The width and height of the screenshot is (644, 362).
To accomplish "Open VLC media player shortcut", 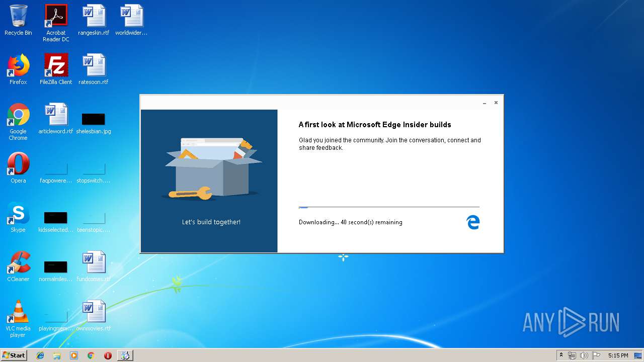I will click(x=18, y=319).
